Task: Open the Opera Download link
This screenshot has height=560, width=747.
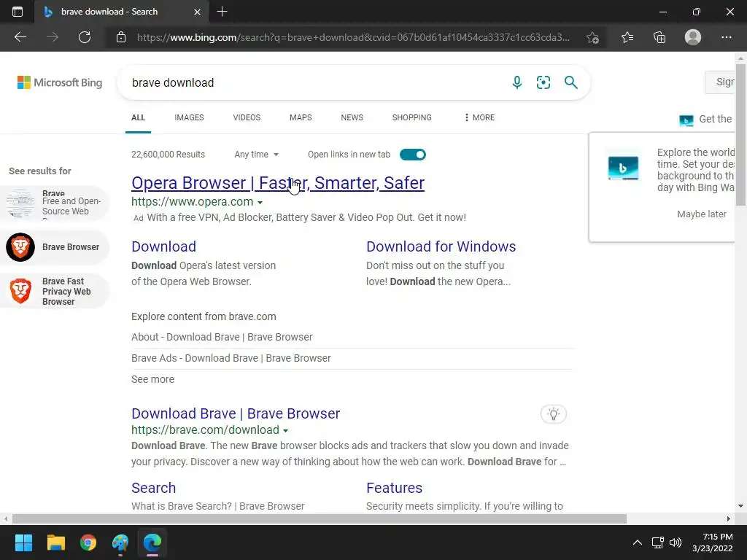Action: [x=163, y=246]
